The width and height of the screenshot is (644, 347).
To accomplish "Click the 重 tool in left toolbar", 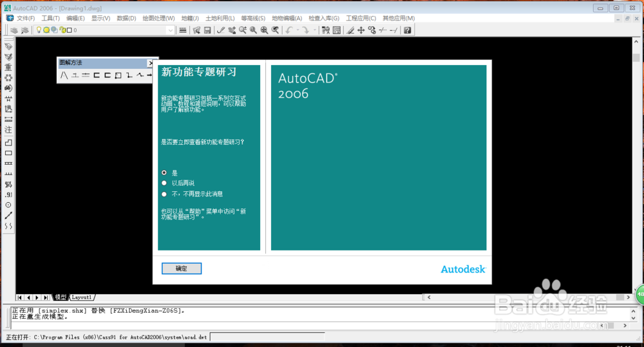I will coord(8,68).
